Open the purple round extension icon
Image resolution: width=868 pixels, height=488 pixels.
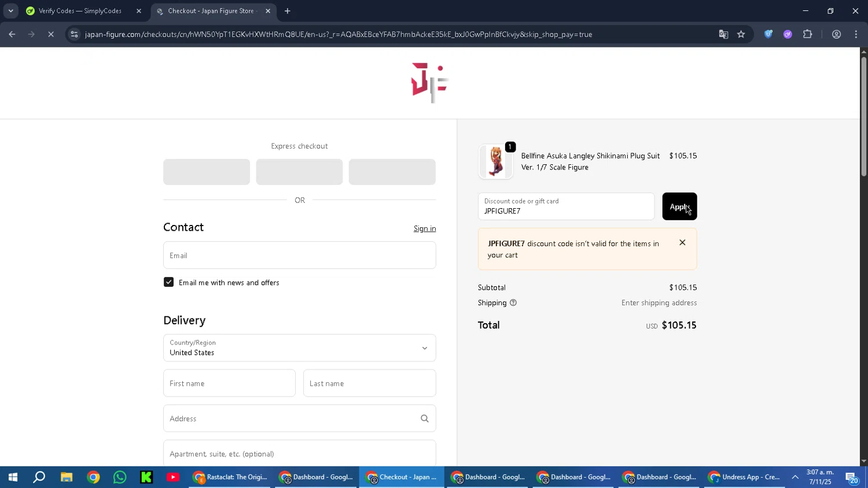pos(788,34)
